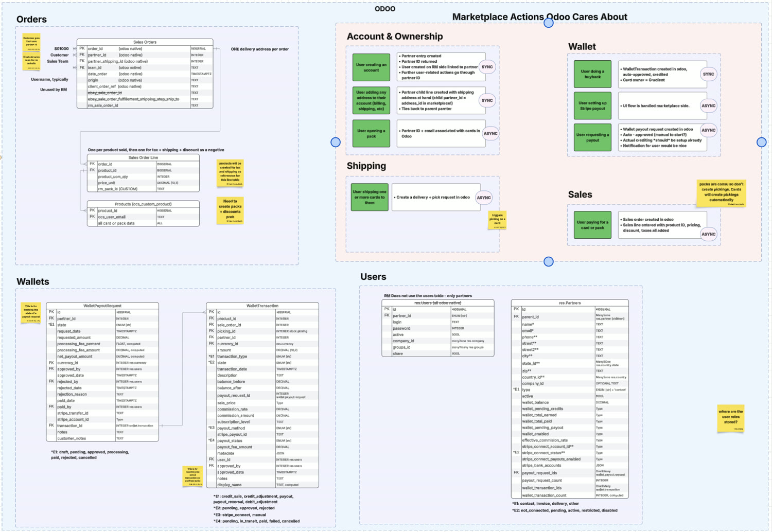772x532 pixels.
Task: Click SYNC badge beside 'WalletTransaction created in odoo' card
Action: pyautogui.click(x=709, y=74)
